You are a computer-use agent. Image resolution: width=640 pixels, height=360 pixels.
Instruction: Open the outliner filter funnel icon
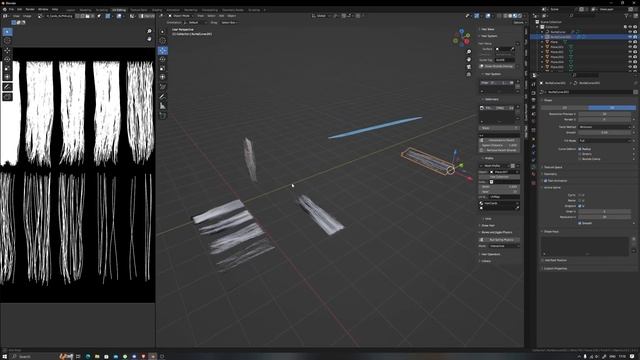pyautogui.click(x=627, y=16)
